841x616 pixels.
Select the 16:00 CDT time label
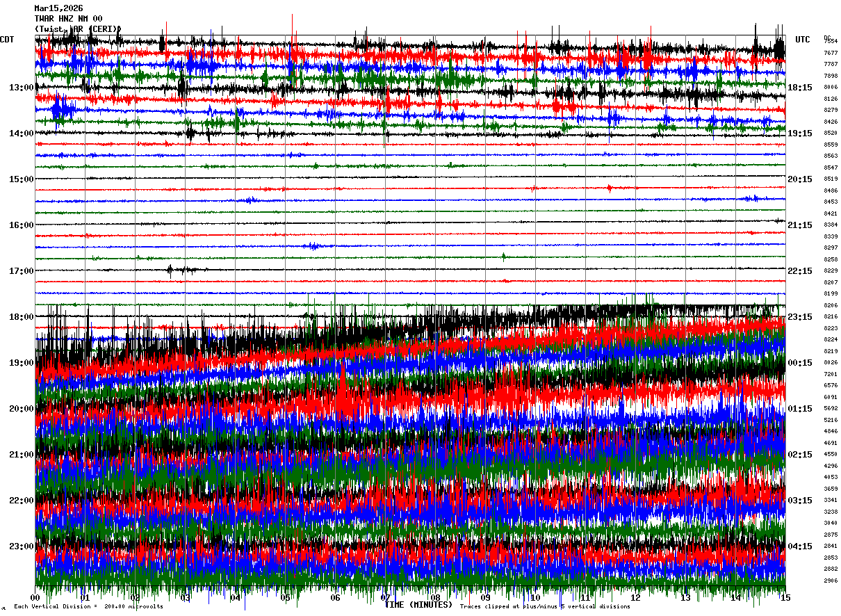click(x=22, y=225)
